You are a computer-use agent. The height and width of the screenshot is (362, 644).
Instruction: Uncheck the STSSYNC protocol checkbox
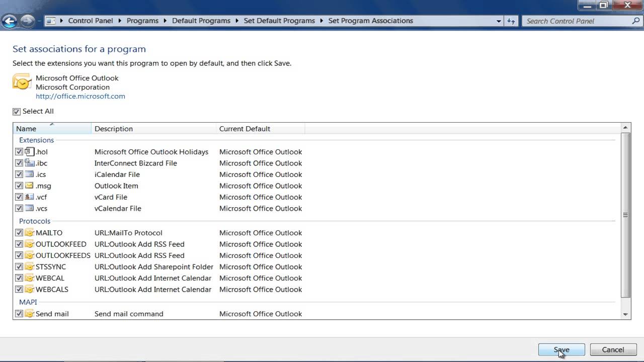(x=19, y=267)
